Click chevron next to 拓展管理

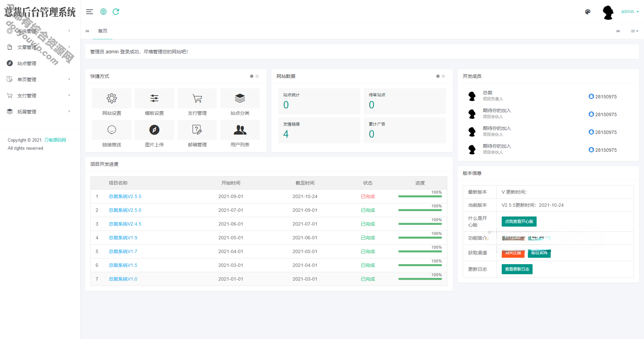pos(69,111)
